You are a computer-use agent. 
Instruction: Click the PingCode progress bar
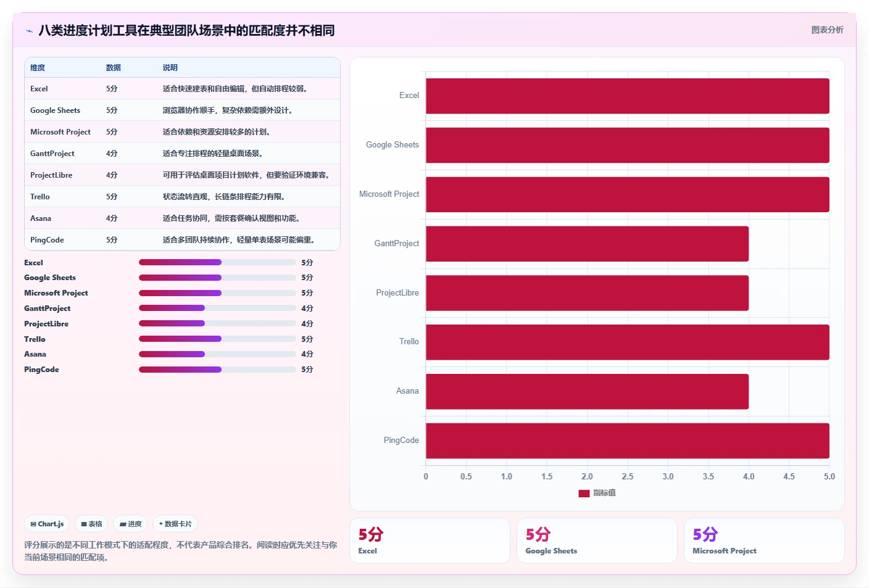[217, 370]
